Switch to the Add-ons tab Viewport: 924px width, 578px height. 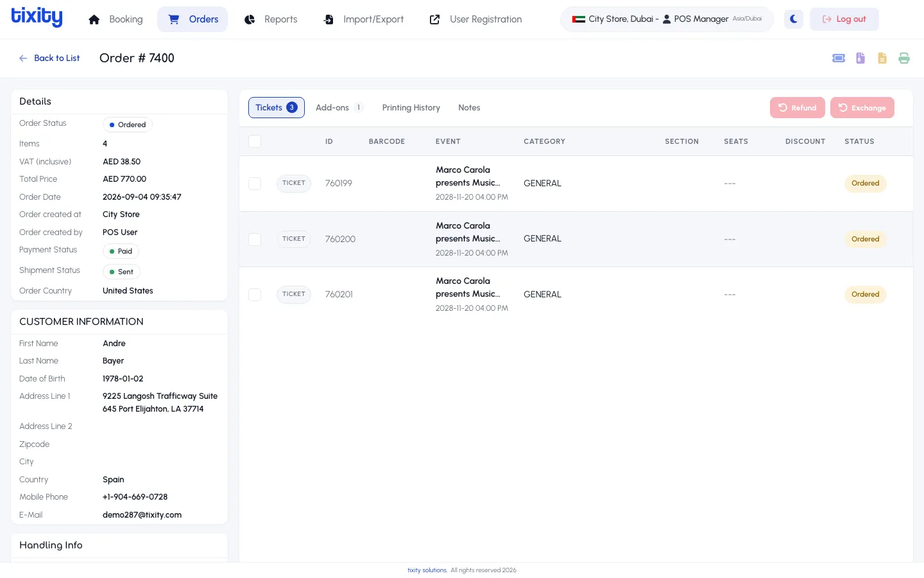tap(339, 108)
